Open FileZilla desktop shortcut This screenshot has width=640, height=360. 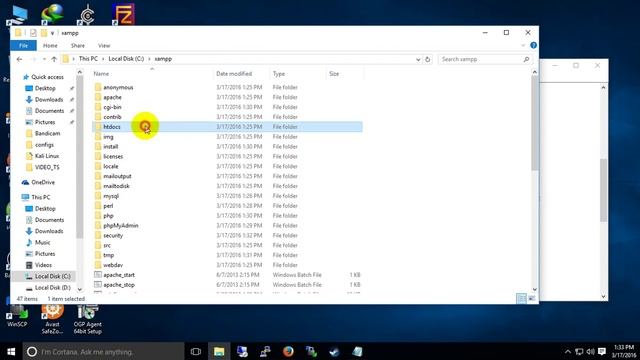(x=124, y=15)
